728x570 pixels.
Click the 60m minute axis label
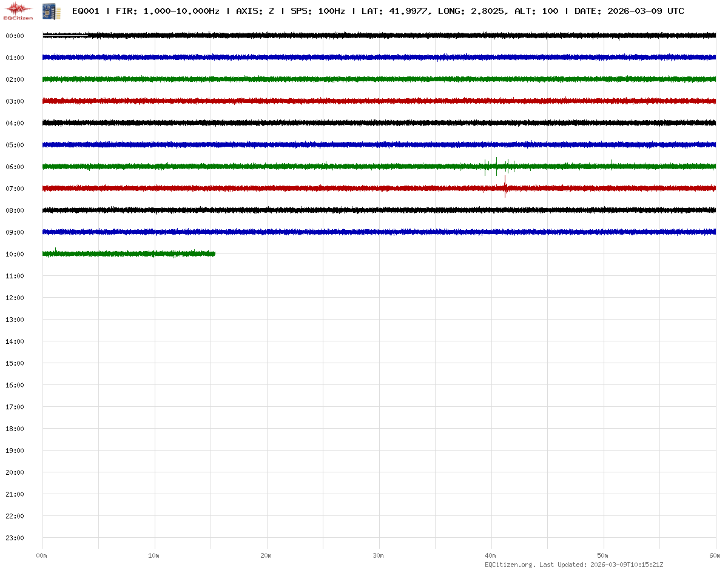pyautogui.click(x=715, y=555)
